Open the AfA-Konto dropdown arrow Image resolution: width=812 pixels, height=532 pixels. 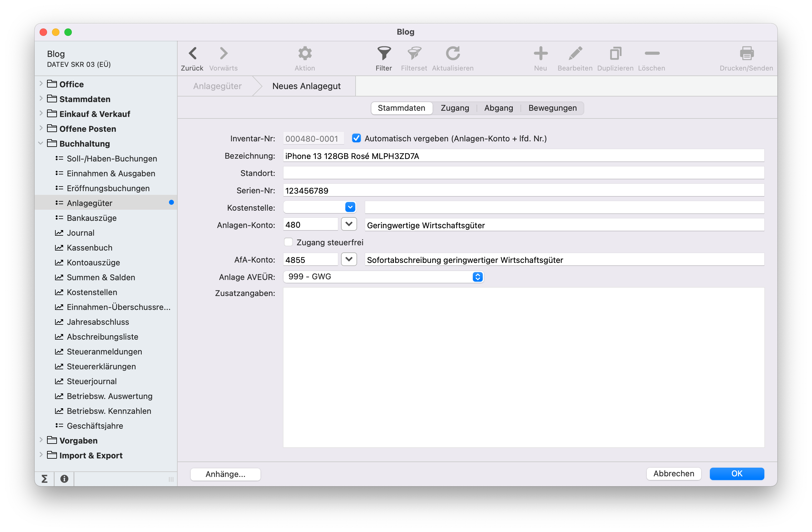[349, 260]
